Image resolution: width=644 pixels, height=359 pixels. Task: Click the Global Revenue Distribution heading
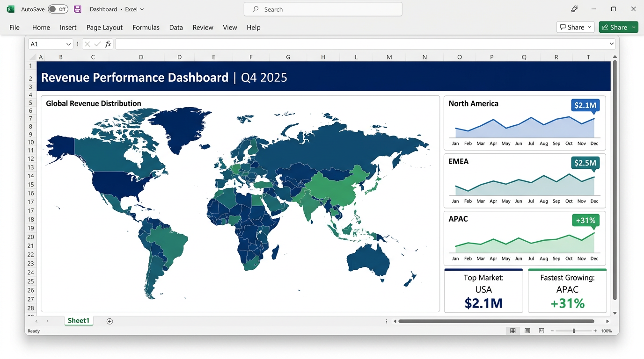tap(94, 103)
